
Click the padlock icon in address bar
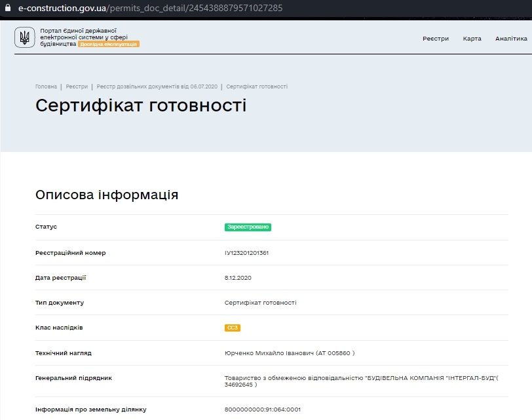(7, 8)
